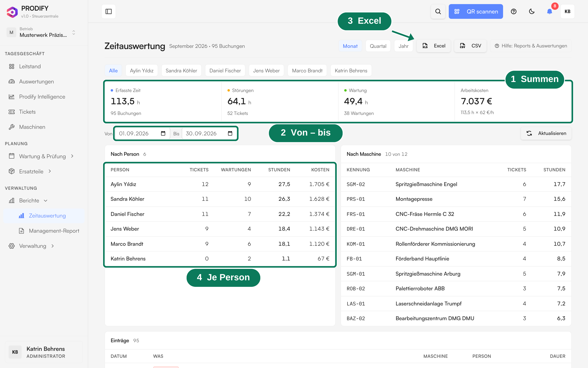Filter by Alle persons
The image size is (588, 368).
tap(113, 71)
